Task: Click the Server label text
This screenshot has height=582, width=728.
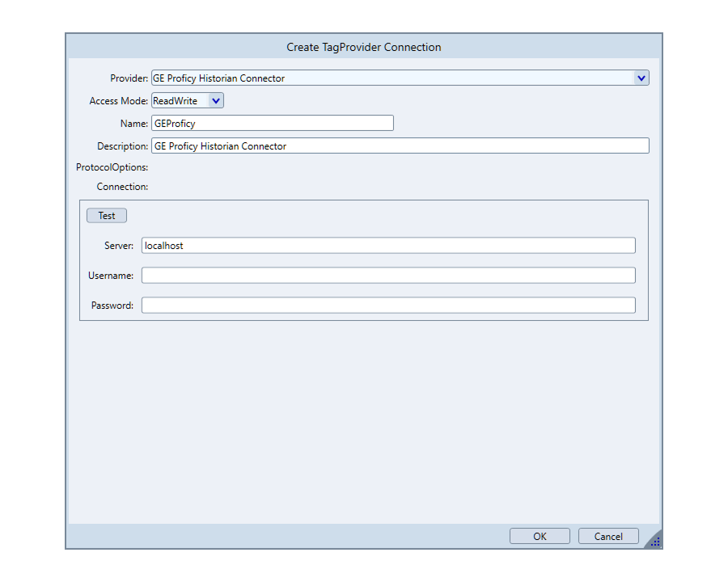Action: 119,246
